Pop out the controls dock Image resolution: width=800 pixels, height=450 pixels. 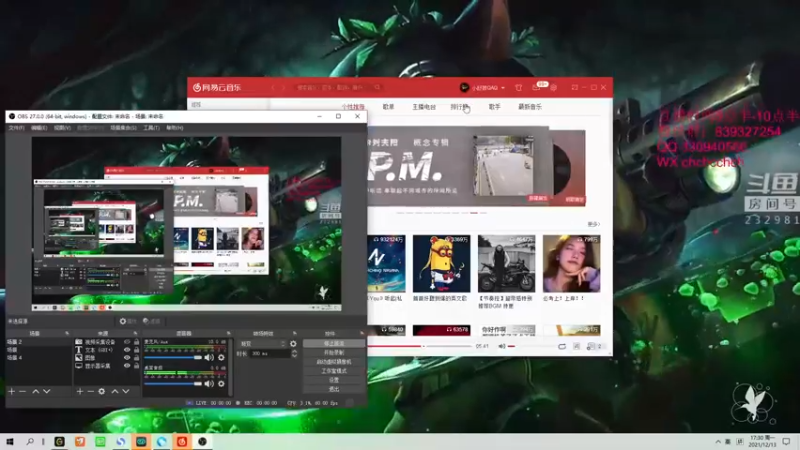(x=362, y=333)
